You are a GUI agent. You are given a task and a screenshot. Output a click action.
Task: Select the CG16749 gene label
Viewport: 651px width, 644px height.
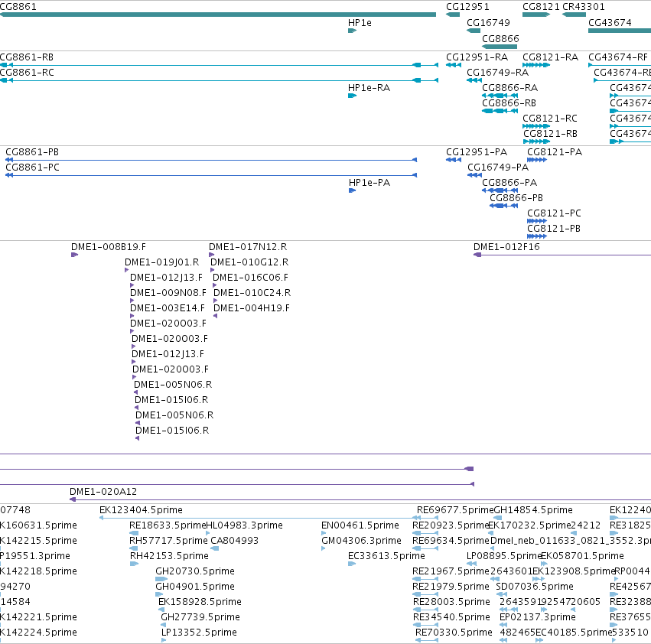click(488, 23)
